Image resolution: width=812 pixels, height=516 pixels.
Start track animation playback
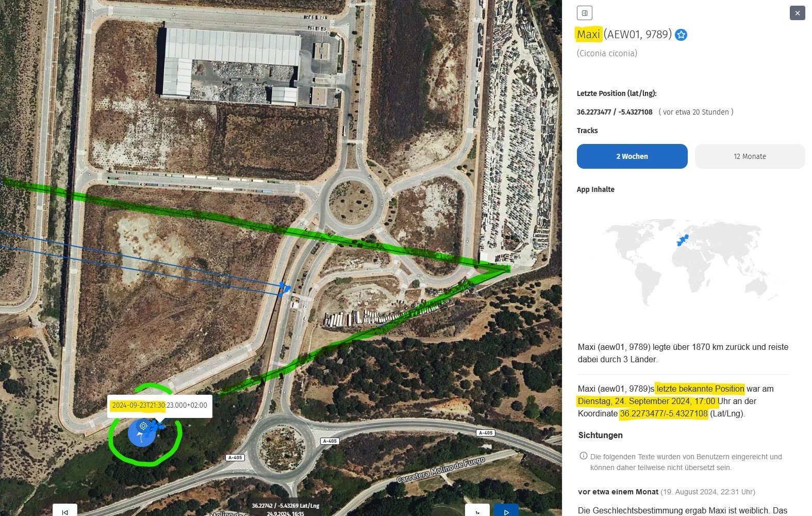click(x=506, y=510)
